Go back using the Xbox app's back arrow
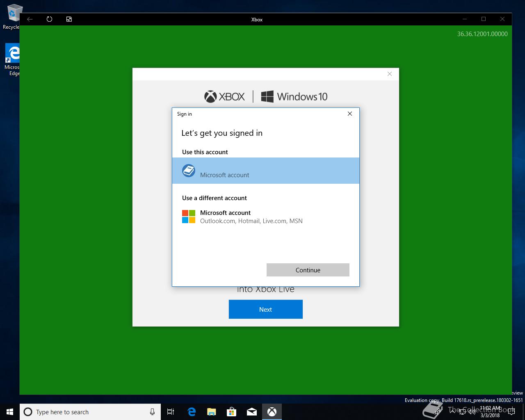The height and width of the screenshot is (420, 525). tap(30, 19)
